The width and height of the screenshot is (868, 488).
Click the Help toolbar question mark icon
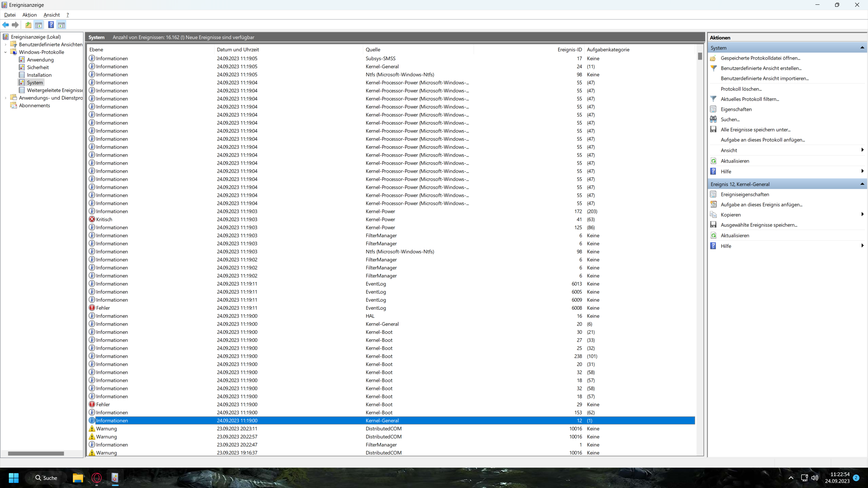click(51, 25)
